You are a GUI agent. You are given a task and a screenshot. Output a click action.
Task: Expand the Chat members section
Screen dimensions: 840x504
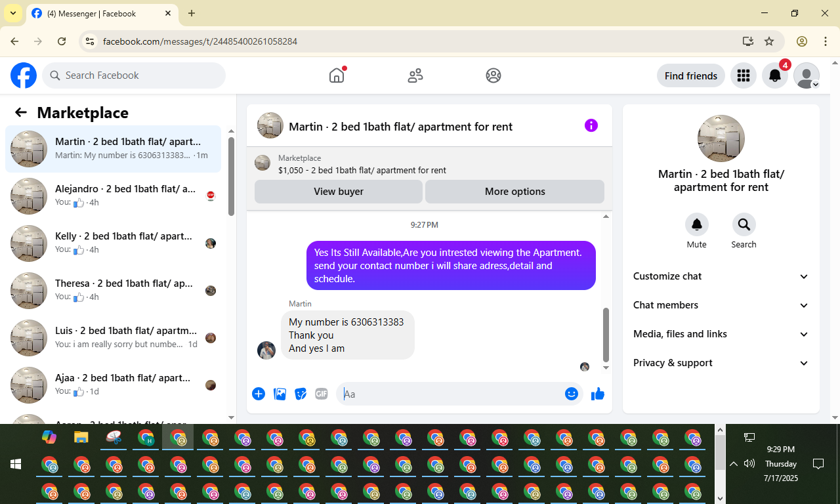tap(721, 305)
